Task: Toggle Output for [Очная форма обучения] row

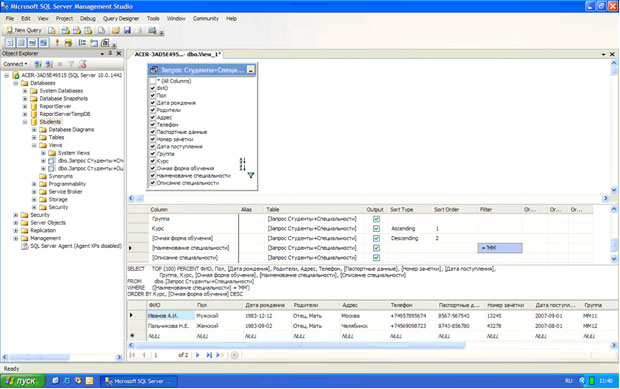Action: (376, 238)
